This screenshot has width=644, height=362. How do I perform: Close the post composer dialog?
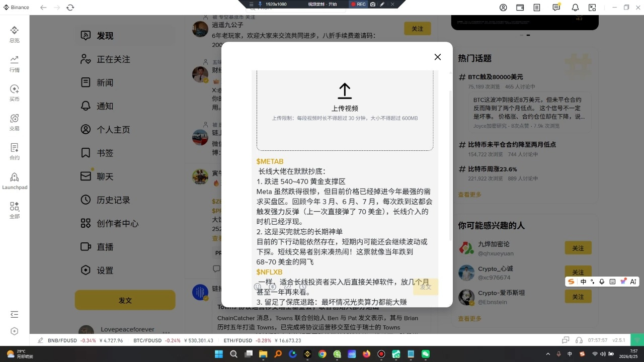tap(438, 57)
